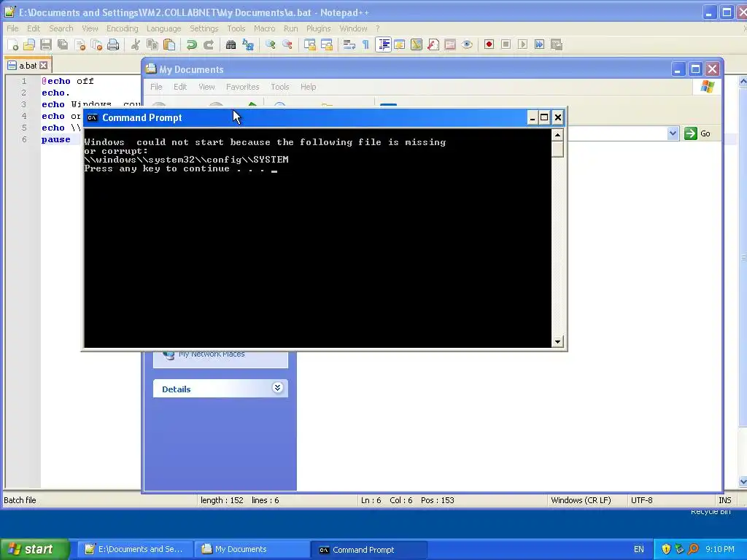Click Batch file language in status bar

click(20, 500)
